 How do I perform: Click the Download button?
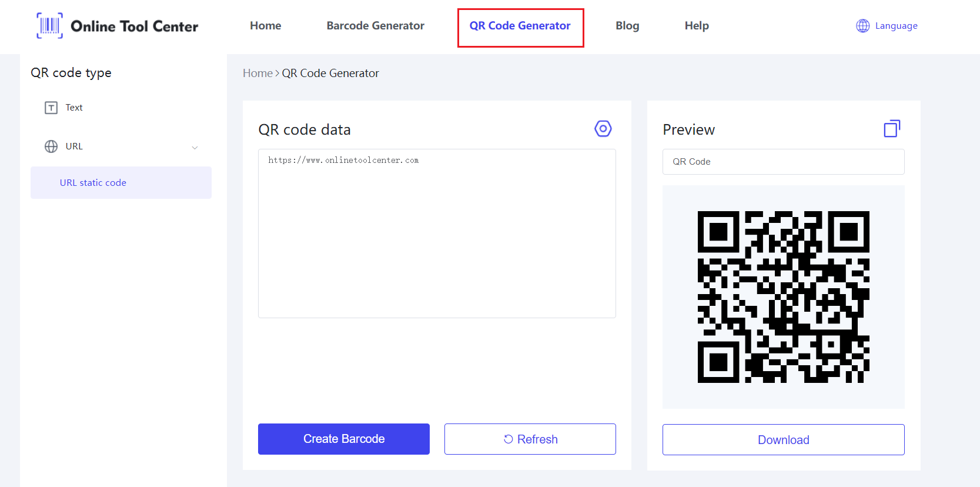(x=783, y=440)
